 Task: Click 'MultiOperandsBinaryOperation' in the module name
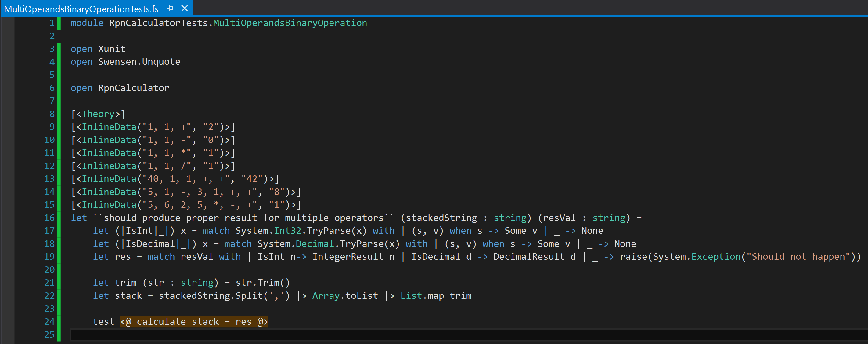click(290, 23)
